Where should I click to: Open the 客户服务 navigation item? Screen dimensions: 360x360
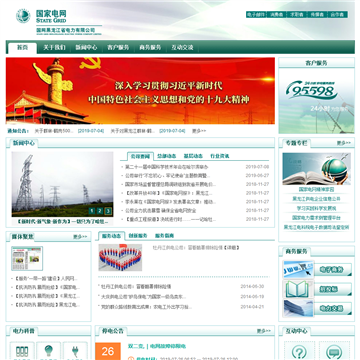pos(118,47)
